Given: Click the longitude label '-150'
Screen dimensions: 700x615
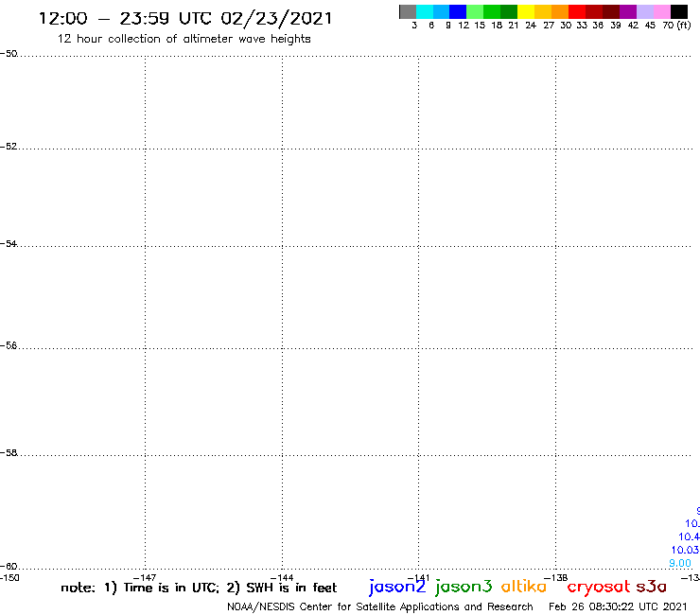Looking at the screenshot, I should pyautogui.click(x=9, y=577).
